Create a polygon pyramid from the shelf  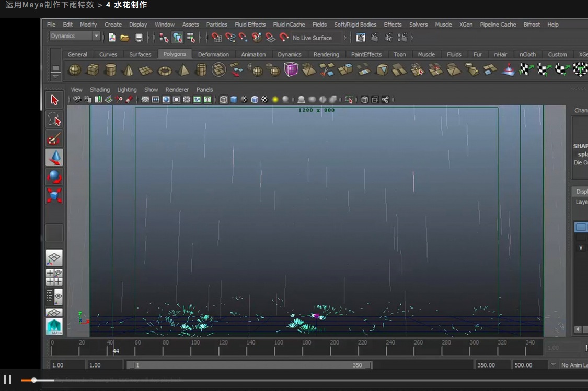point(183,69)
